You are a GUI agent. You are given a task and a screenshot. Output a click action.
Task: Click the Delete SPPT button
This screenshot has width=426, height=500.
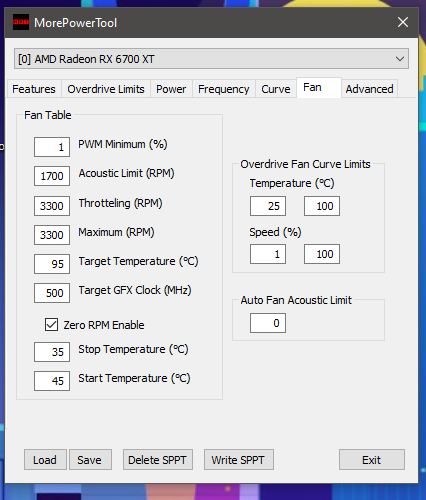click(x=158, y=460)
